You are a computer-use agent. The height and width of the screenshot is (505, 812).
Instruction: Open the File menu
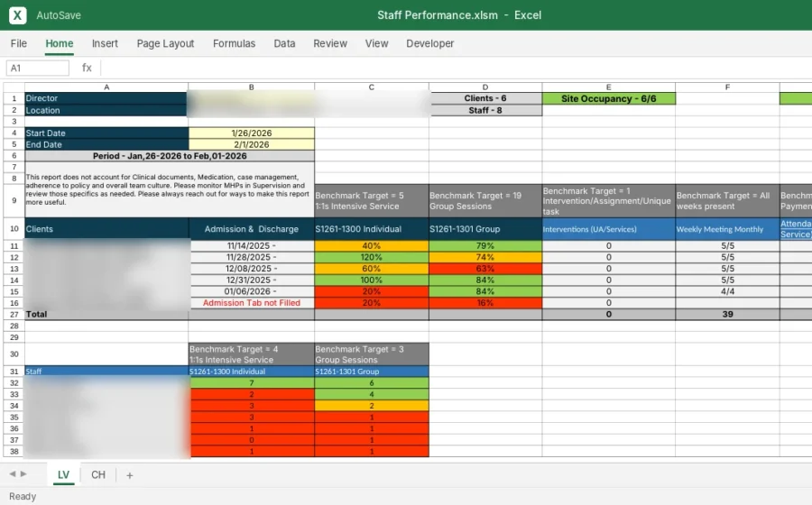pos(19,43)
